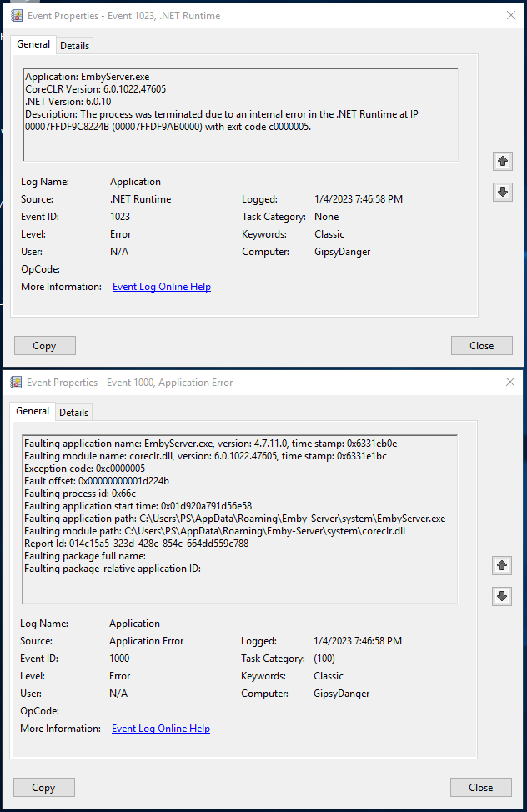
Task: Select previous event in the Event 1000 dialog
Action: [x=501, y=565]
